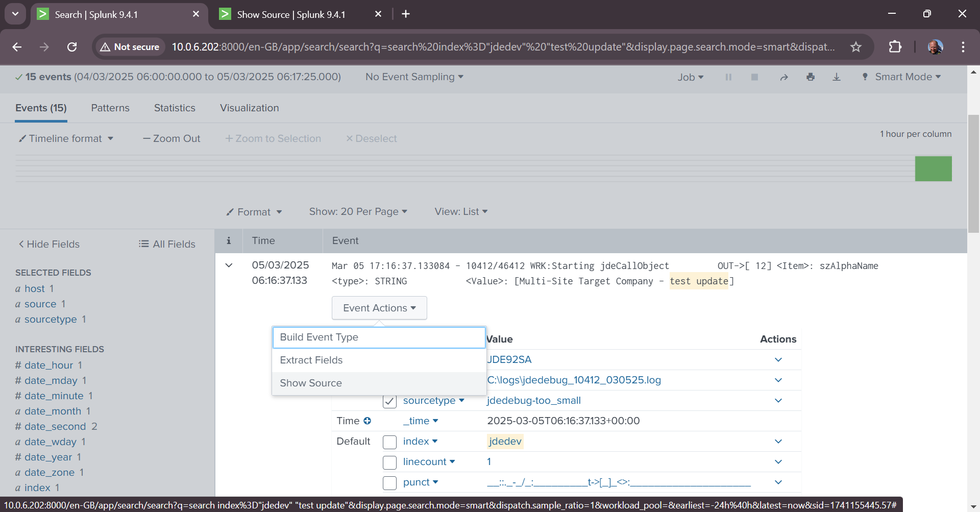Check the linecount field checkbox
Image resolution: width=980 pixels, height=512 pixels.
tap(389, 462)
